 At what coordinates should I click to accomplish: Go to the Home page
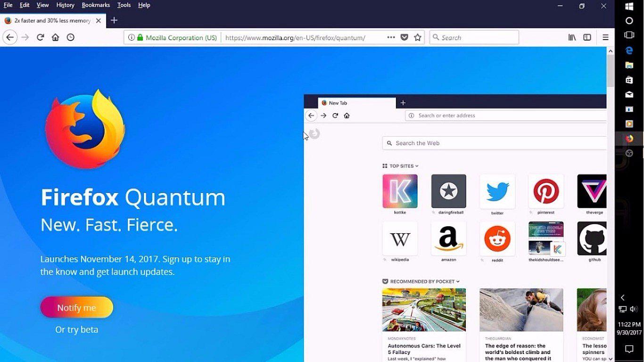pyautogui.click(x=55, y=37)
